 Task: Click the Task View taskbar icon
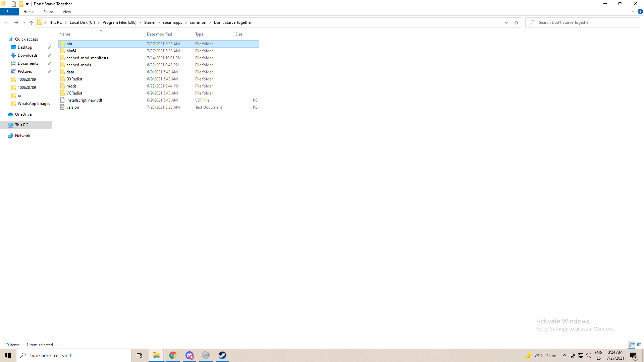click(140, 355)
